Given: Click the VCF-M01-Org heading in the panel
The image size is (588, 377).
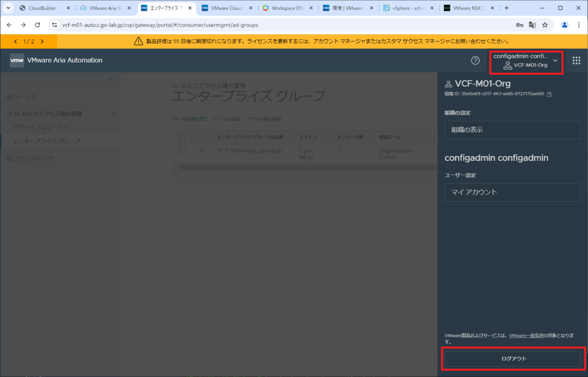Looking at the screenshot, I should coord(483,83).
